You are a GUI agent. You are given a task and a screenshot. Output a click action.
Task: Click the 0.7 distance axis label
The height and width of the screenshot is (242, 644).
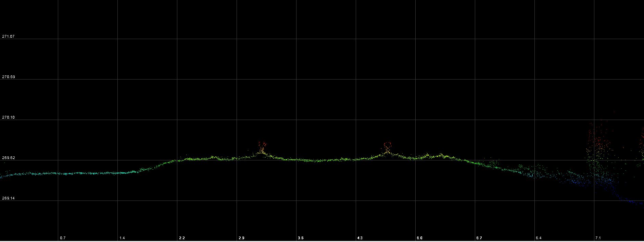(63, 238)
